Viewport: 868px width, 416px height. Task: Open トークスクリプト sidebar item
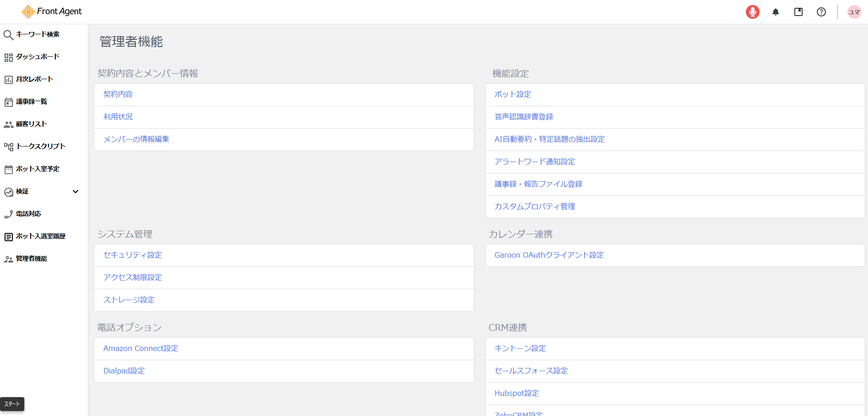pos(40,146)
